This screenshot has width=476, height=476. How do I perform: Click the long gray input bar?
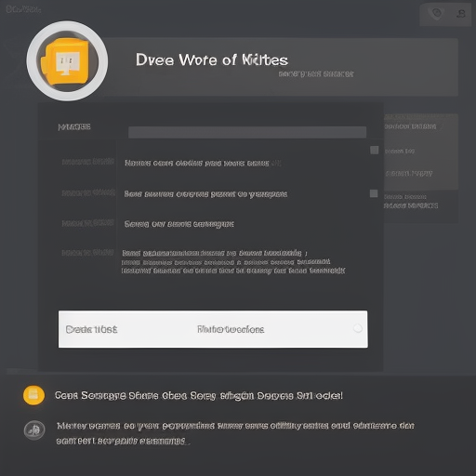247,132
